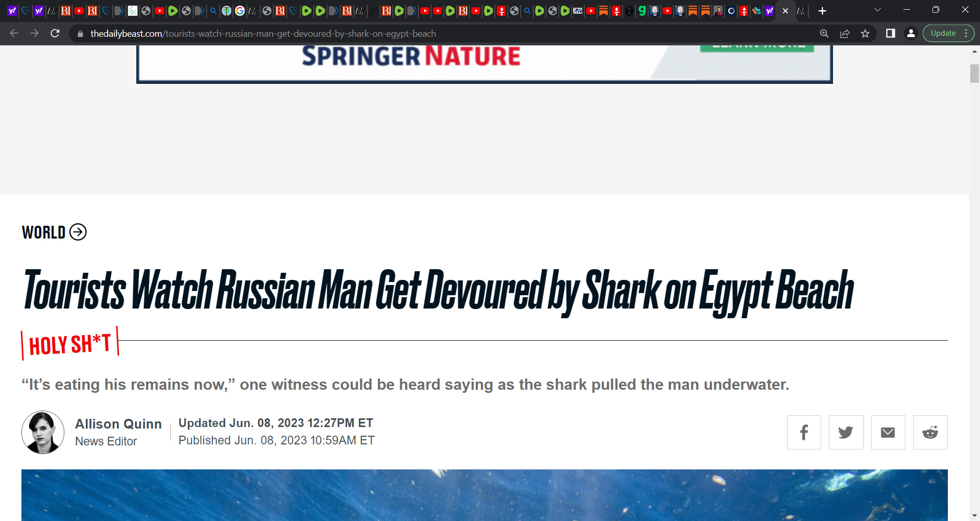Image resolution: width=980 pixels, height=521 pixels.
Task: Toggle back to previous page
Action: click(x=13, y=33)
